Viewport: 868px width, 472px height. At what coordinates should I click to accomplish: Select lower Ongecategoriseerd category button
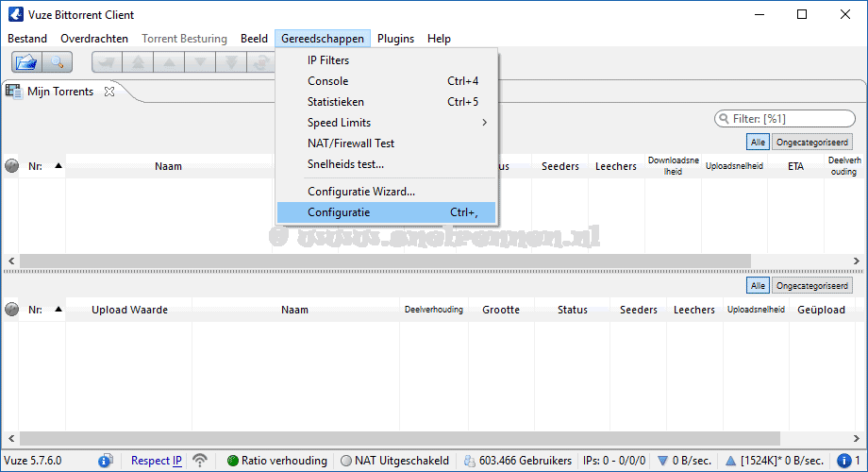812,286
